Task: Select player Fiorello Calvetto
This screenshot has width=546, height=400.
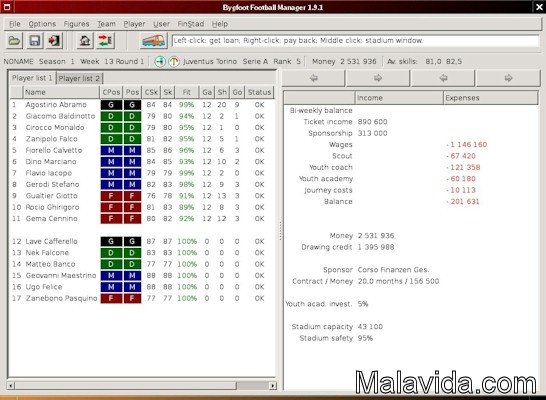Action: pyautogui.click(x=142, y=150)
